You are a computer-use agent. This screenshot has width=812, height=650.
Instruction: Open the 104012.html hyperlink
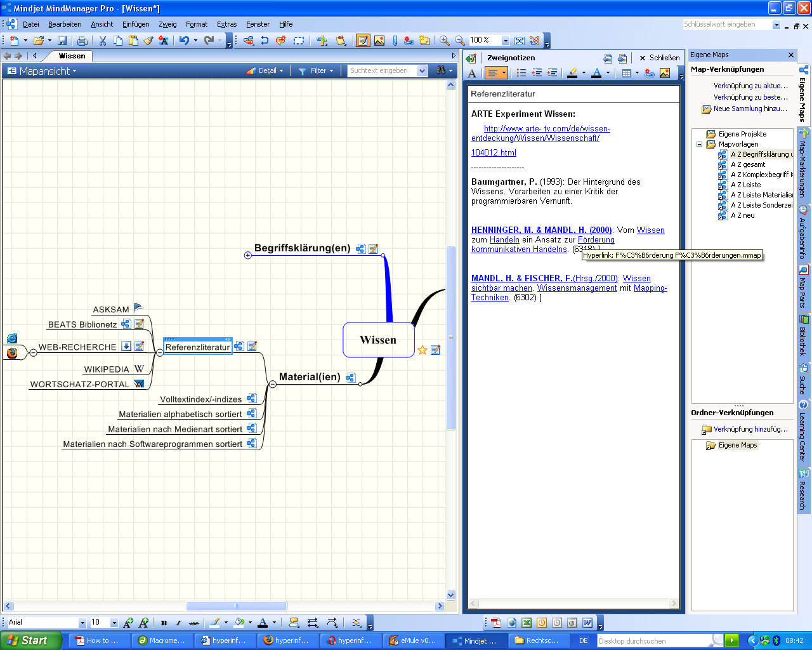494,152
